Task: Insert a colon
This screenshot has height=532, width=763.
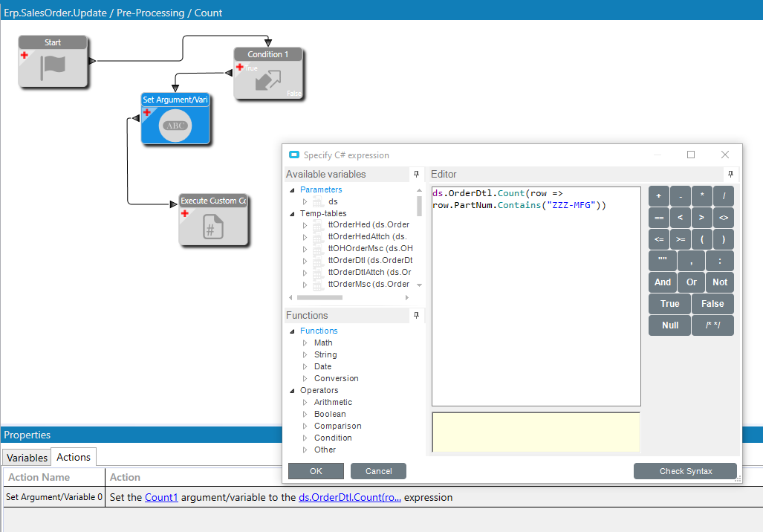Action: point(720,261)
